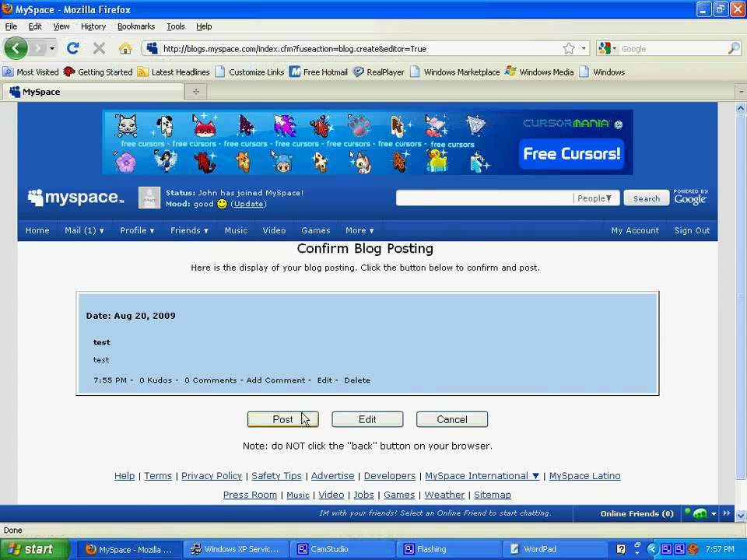Click the Powered by Google logo
Screen dimensions: 747x560
point(690,198)
